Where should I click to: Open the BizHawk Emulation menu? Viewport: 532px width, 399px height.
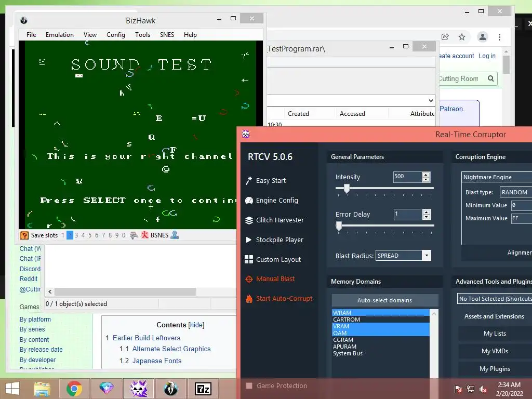pyautogui.click(x=60, y=35)
